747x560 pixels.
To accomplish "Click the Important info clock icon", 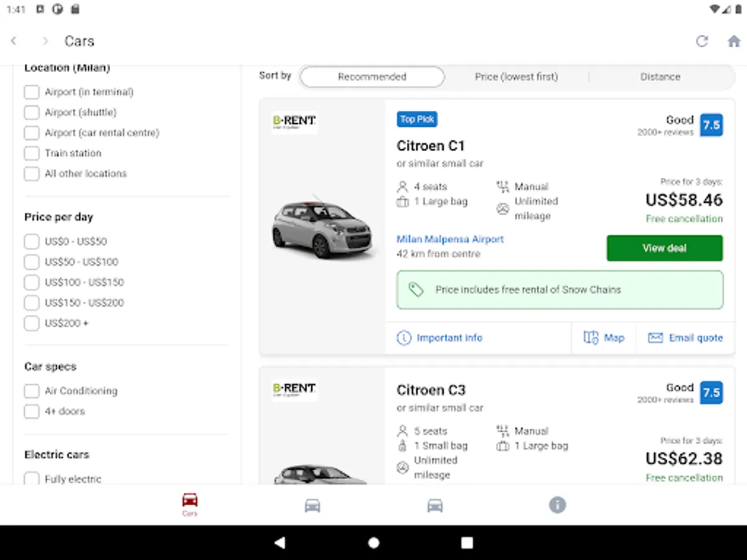I will pos(404,338).
